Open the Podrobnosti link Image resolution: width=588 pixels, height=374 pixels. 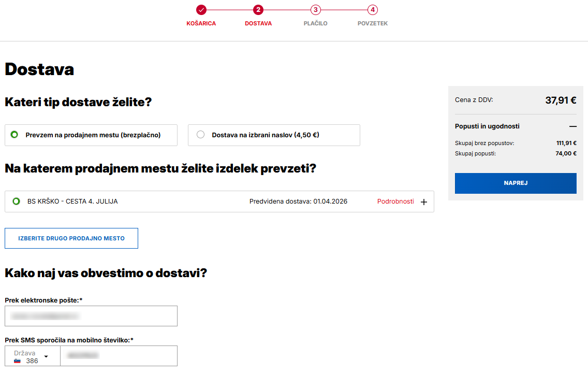[395, 202]
